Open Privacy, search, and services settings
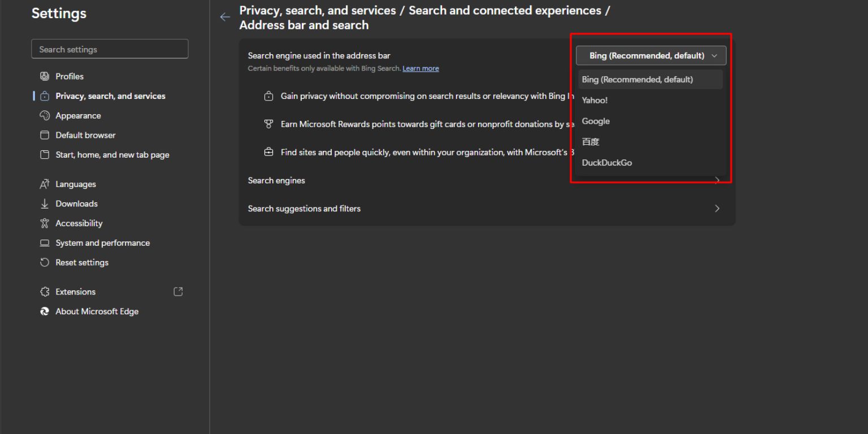868x434 pixels. coord(110,96)
